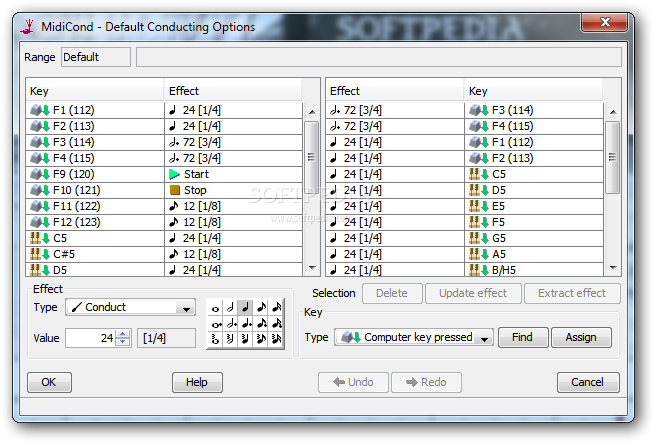
Task: Click the Update effect button
Action: pyautogui.click(x=473, y=293)
